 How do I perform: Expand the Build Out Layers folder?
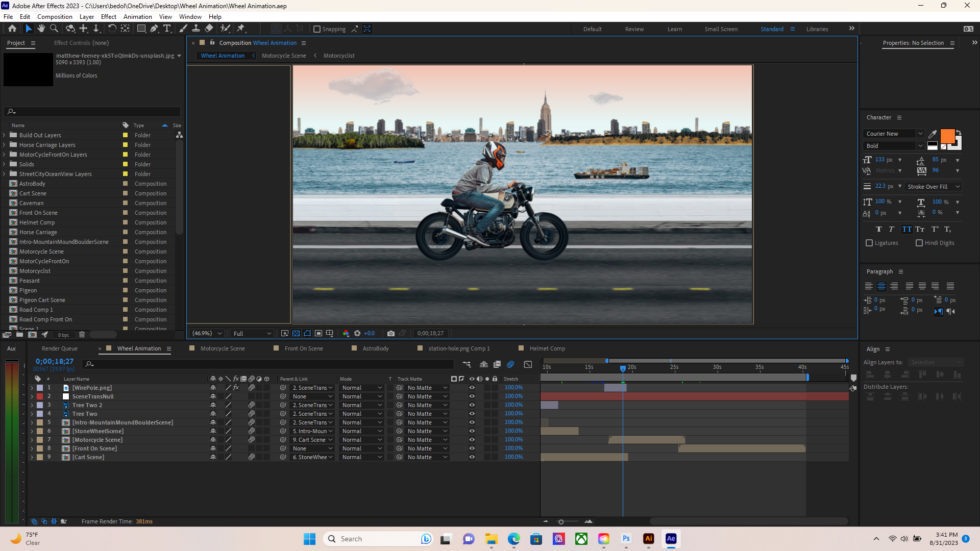click(x=5, y=135)
